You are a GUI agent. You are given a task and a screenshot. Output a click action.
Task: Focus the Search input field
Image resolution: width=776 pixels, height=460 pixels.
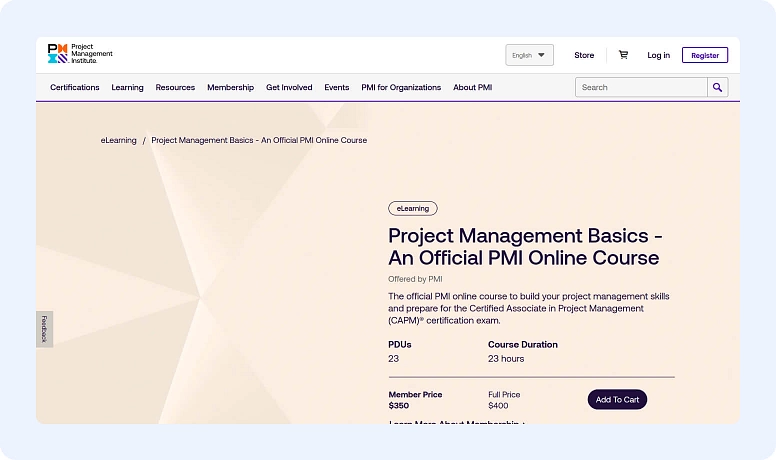641,87
